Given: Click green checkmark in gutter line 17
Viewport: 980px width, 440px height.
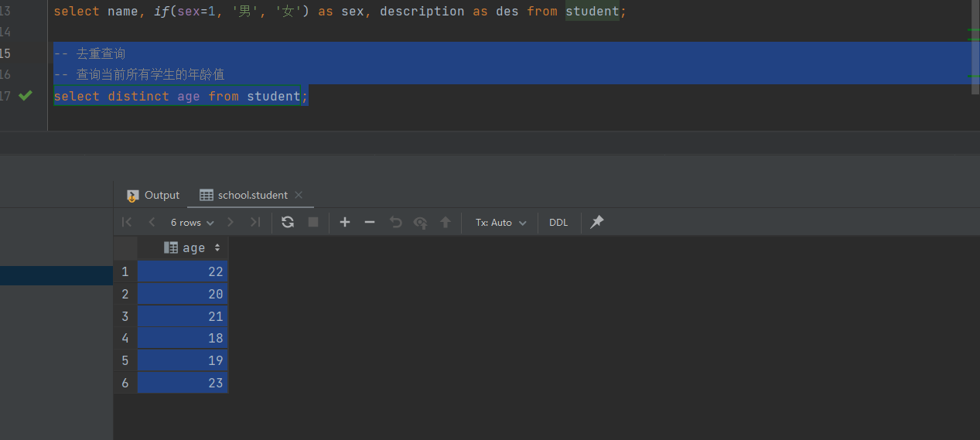Looking at the screenshot, I should click(x=26, y=96).
